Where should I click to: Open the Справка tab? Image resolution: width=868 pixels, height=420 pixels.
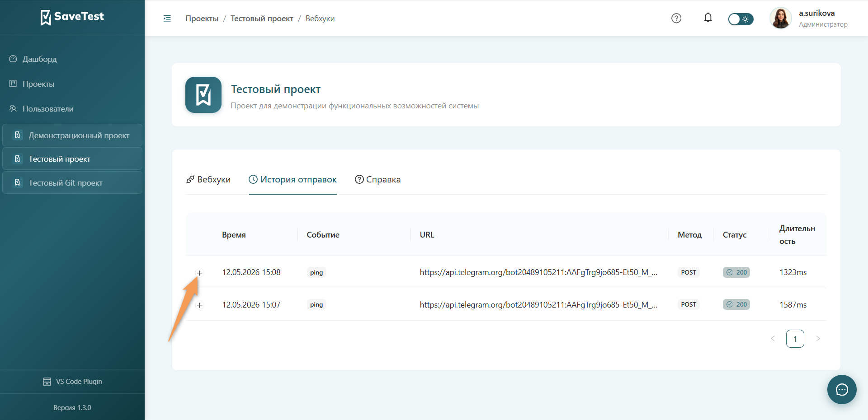378,180
